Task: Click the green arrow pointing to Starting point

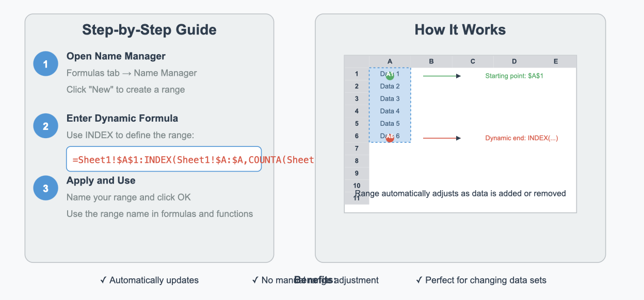Action: [x=442, y=76]
